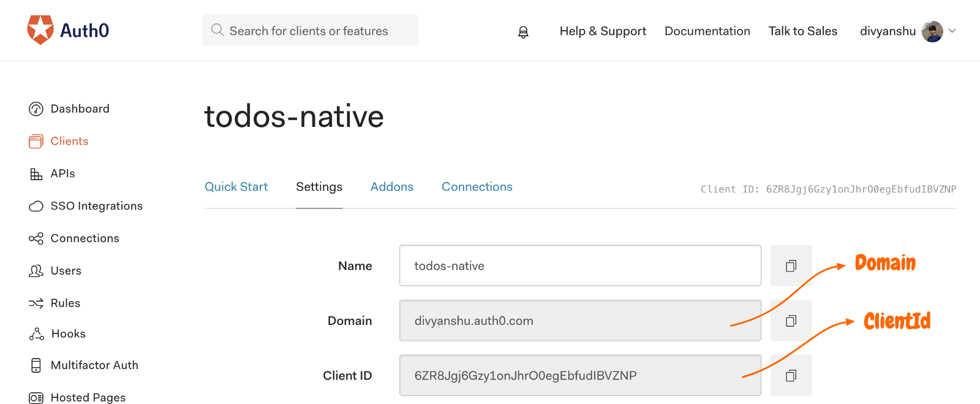Screen dimensions: 980x404
Task: Focus the clients or features search box
Action: (x=309, y=31)
